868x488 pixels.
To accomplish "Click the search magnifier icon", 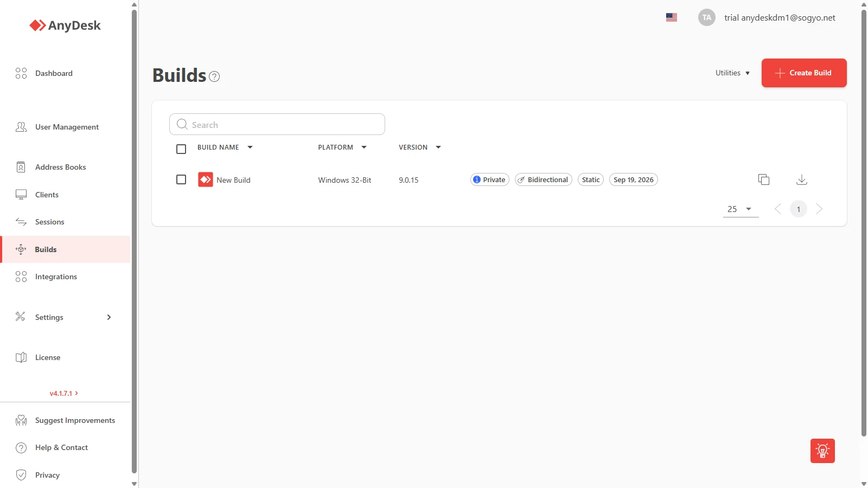I will pos(182,124).
